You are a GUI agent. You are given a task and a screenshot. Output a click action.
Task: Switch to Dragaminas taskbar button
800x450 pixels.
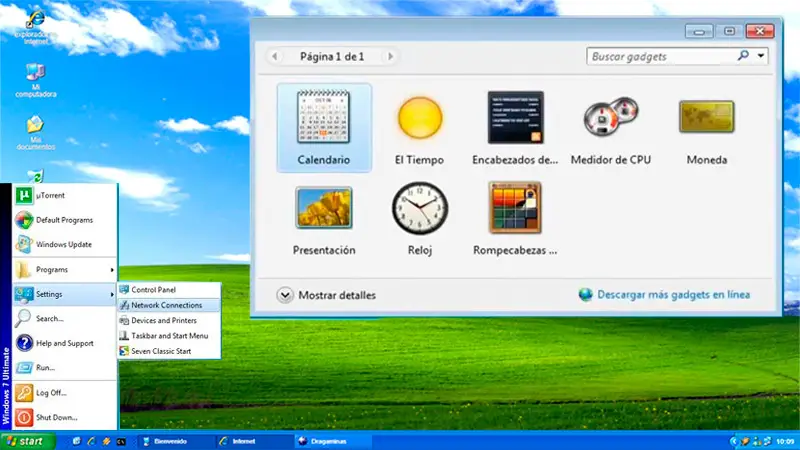(x=332, y=441)
